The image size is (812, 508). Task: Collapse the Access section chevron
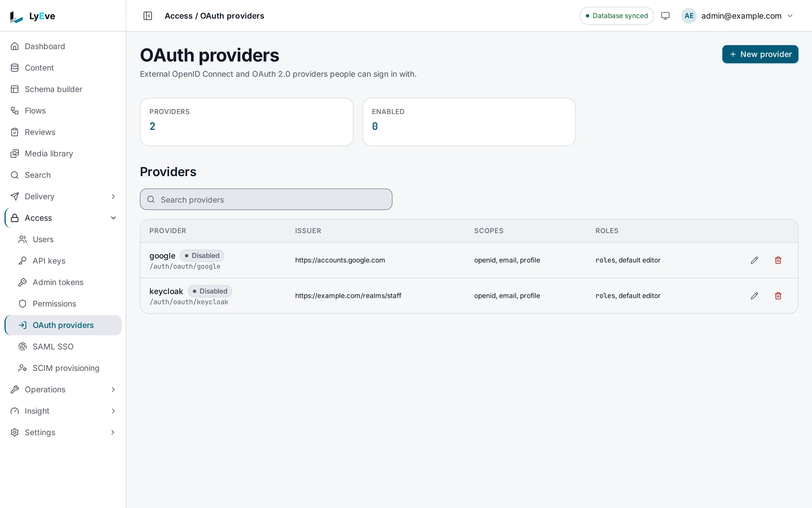pos(113,218)
